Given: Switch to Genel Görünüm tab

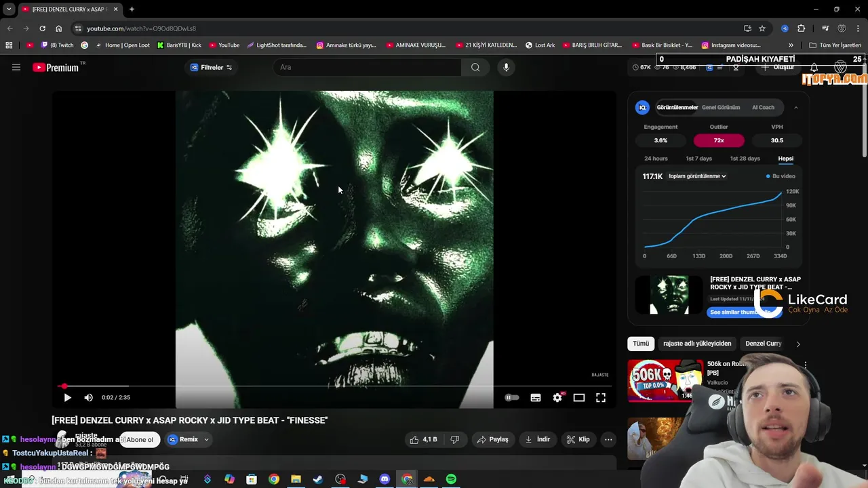Looking at the screenshot, I should pyautogui.click(x=721, y=107).
